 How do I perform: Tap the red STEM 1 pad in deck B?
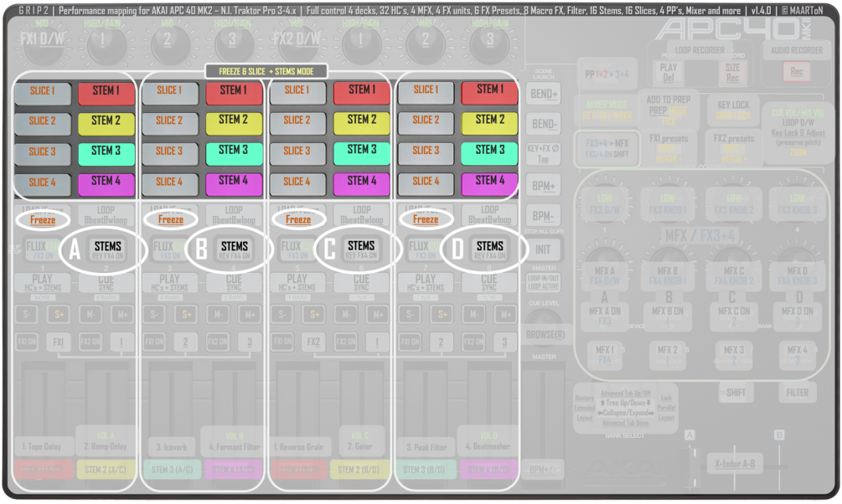click(234, 92)
